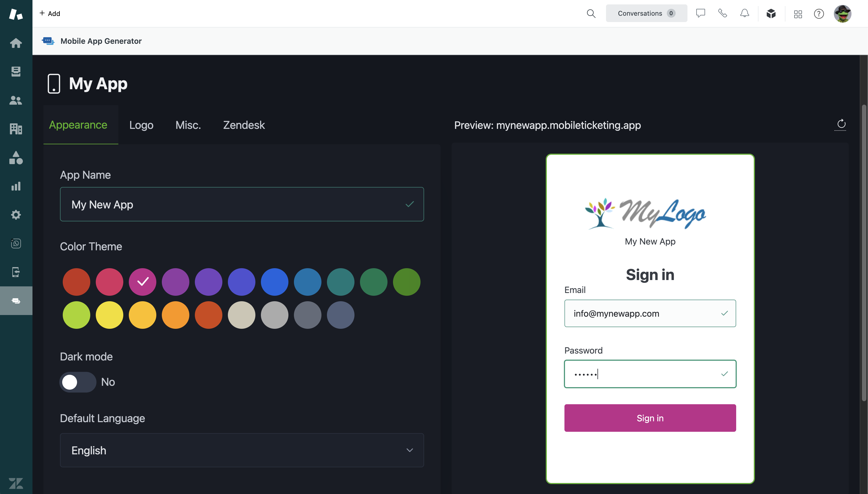Click the user profile avatar
Viewport: 868px width, 494px height.
tap(842, 14)
